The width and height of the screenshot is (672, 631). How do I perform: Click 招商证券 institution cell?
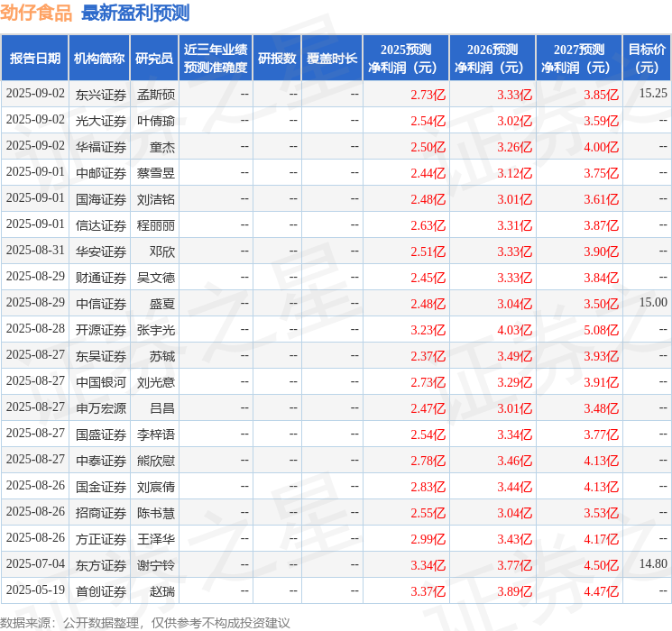pyautogui.click(x=101, y=513)
